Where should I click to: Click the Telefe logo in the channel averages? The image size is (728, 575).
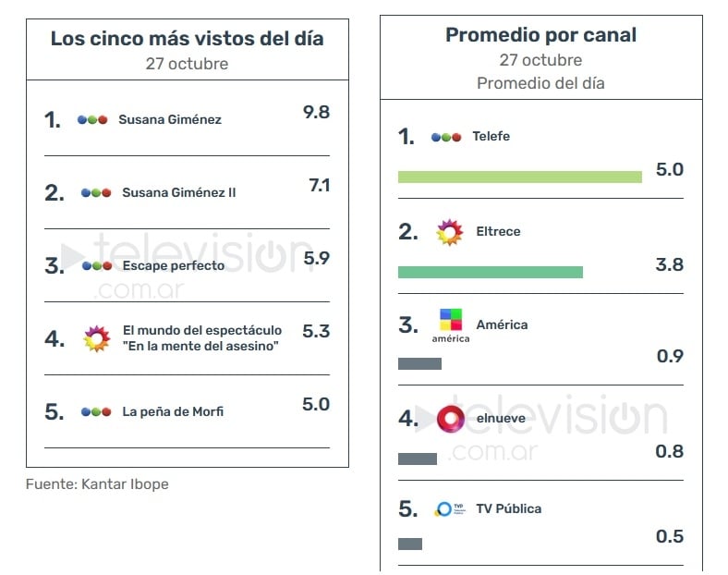click(446, 137)
